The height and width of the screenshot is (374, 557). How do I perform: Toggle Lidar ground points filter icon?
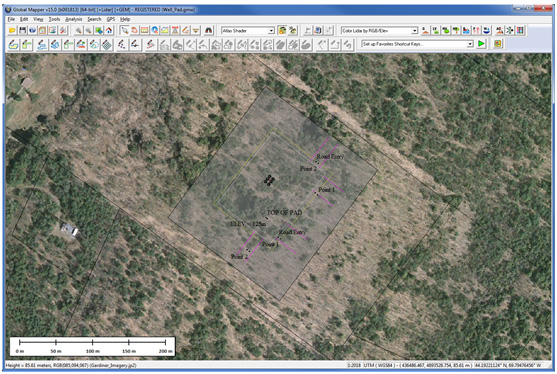coord(425,31)
